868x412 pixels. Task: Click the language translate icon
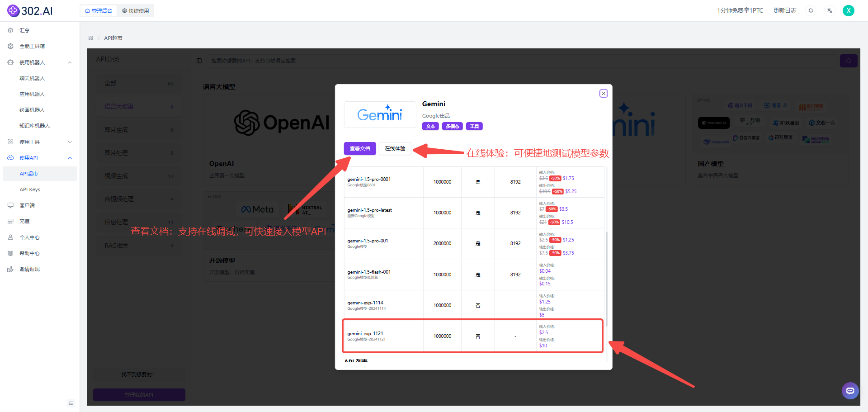tap(830, 10)
